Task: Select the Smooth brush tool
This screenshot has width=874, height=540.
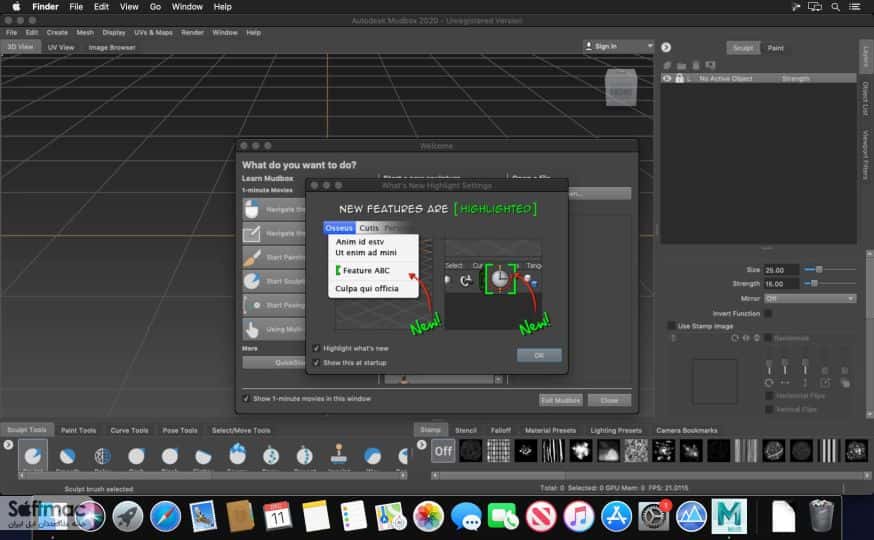Action: click(x=67, y=456)
